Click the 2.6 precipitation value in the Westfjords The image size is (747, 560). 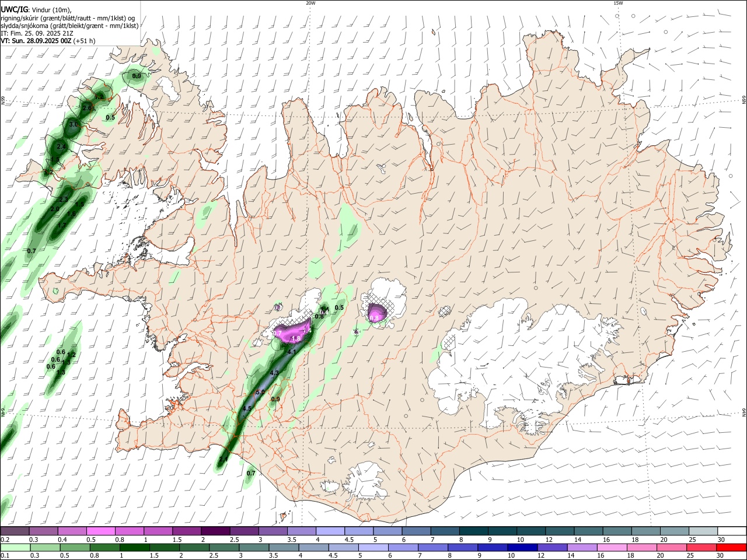tap(87, 108)
